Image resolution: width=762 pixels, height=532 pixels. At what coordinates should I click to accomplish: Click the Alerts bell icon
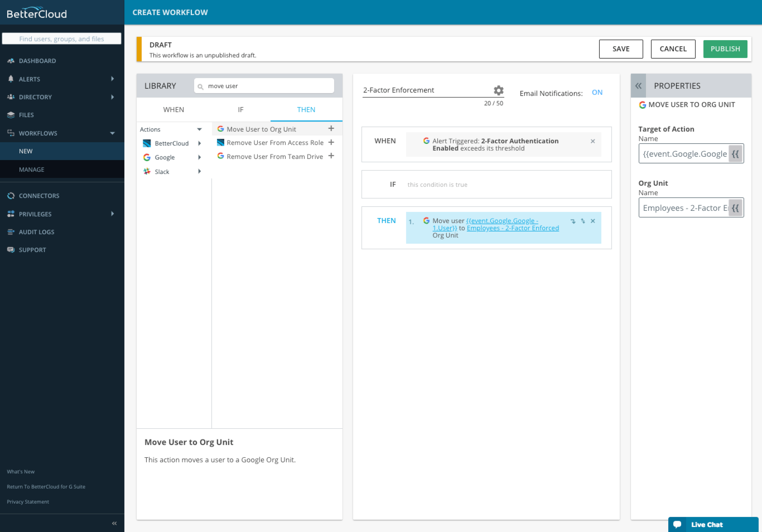(11, 79)
